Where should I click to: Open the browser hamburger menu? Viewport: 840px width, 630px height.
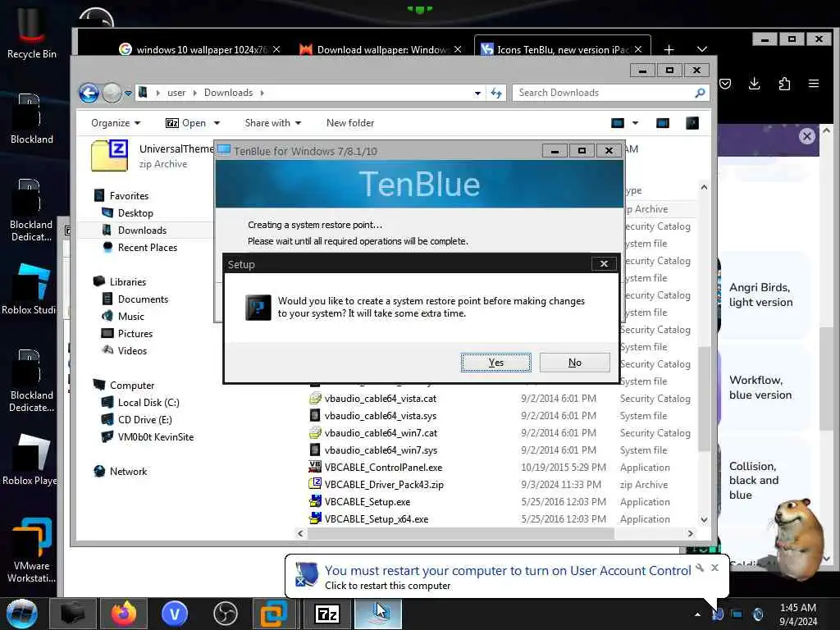coord(814,84)
